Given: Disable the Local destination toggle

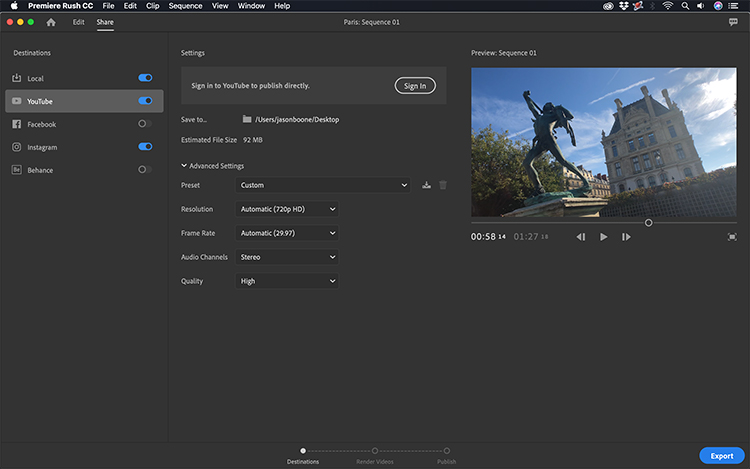Looking at the screenshot, I should [145, 78].
